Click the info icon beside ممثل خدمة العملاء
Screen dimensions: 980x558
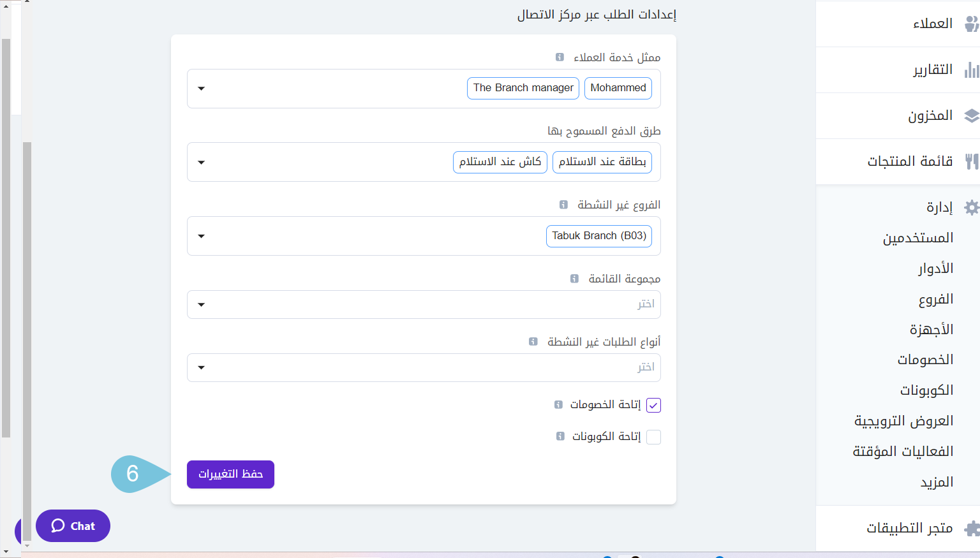tap(560, 57)
